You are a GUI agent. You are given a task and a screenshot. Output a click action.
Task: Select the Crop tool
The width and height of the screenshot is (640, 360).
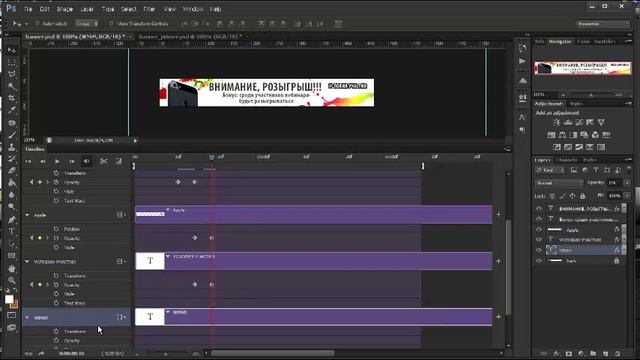point(12,98)
